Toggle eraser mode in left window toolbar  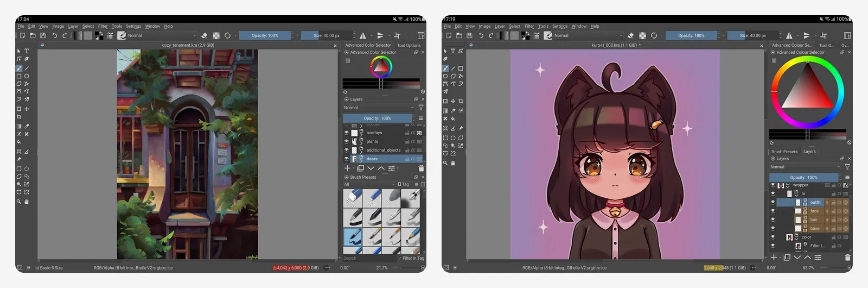[205, 35]
